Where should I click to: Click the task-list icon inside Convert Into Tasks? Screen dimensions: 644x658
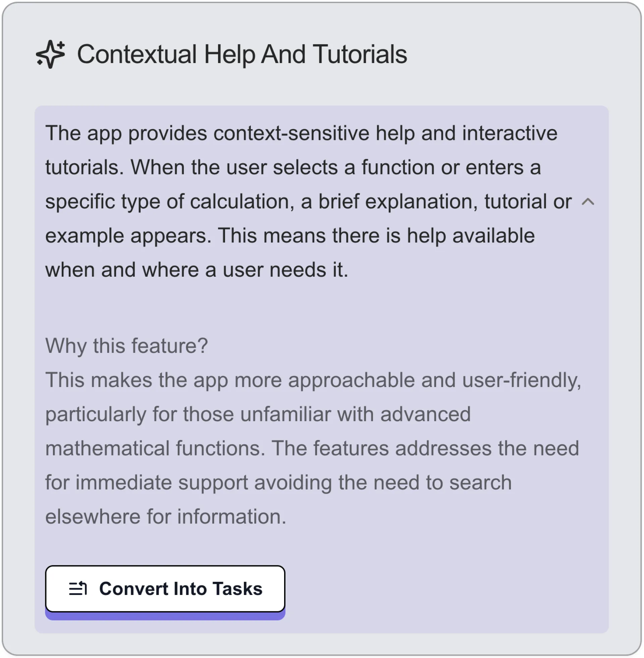pyautogui.click(x=78, y=589)
